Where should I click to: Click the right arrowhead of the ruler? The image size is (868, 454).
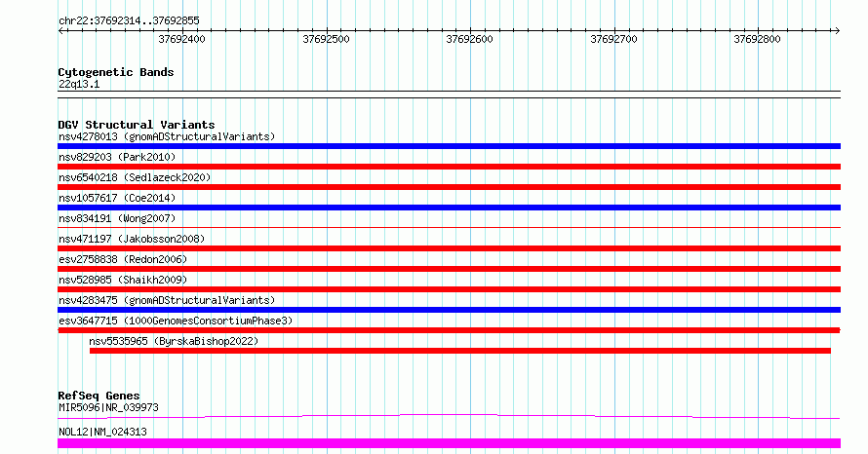coord(837,31)
